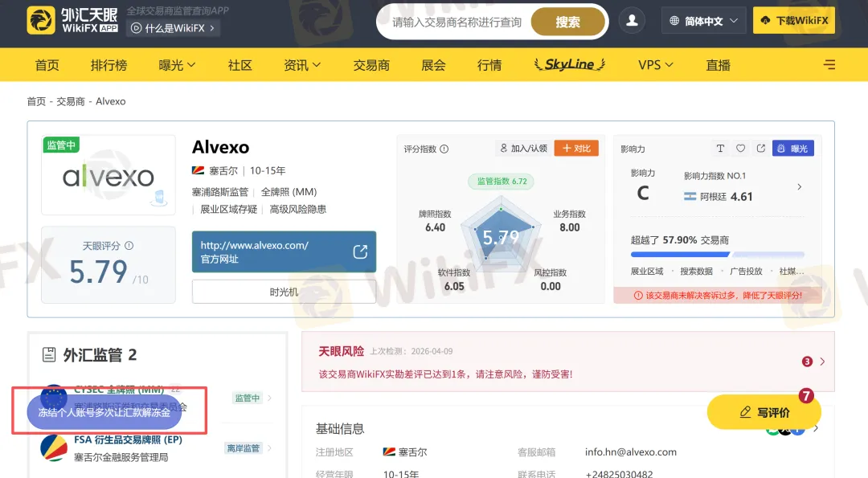The width and height of the screenshot is (868, 478).
Task: Click the info icon next to 评分指数
Action: coord(444,149)
